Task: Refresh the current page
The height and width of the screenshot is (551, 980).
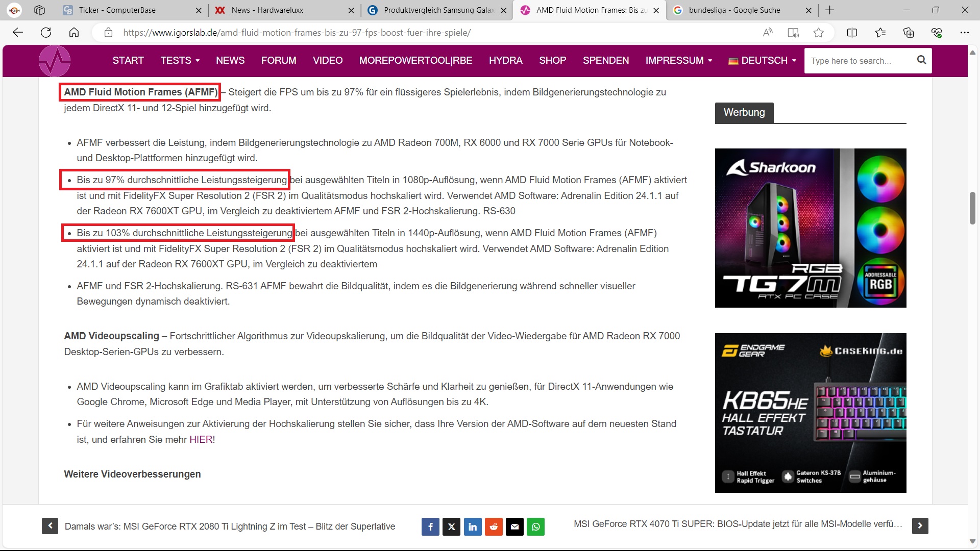Action: click(46, 33)
